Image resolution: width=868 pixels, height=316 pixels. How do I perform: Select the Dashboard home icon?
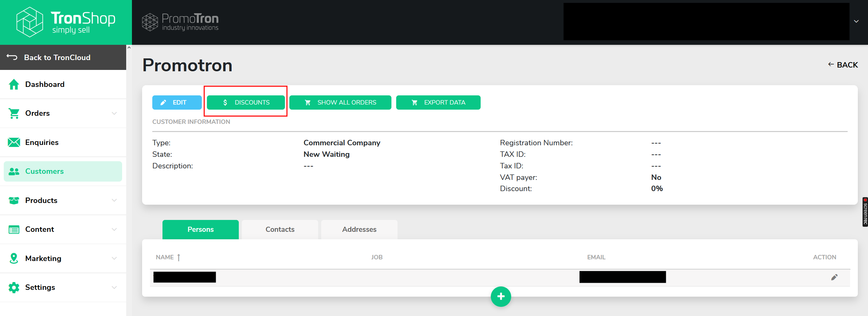click(14, 84)
